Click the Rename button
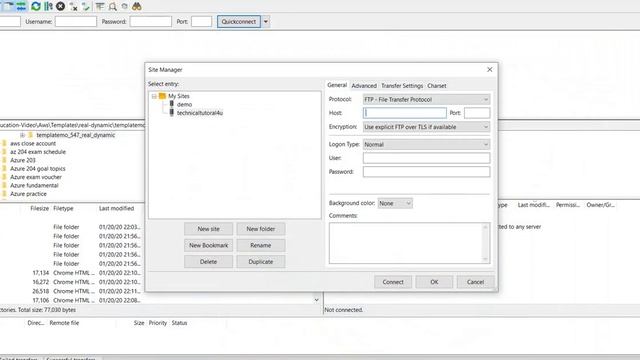 coord(261,245)
